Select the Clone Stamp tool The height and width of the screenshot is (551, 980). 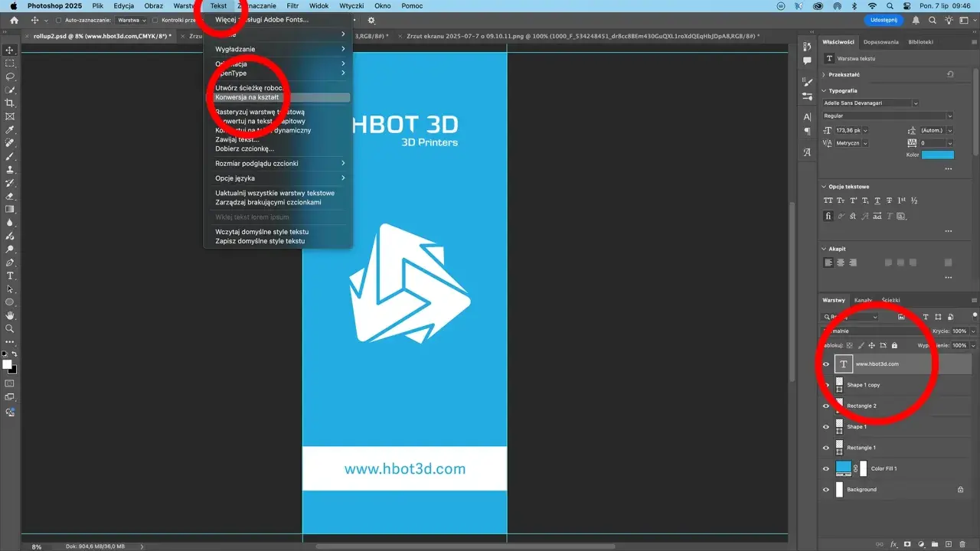pyautogui.click(x=10, y=169)
